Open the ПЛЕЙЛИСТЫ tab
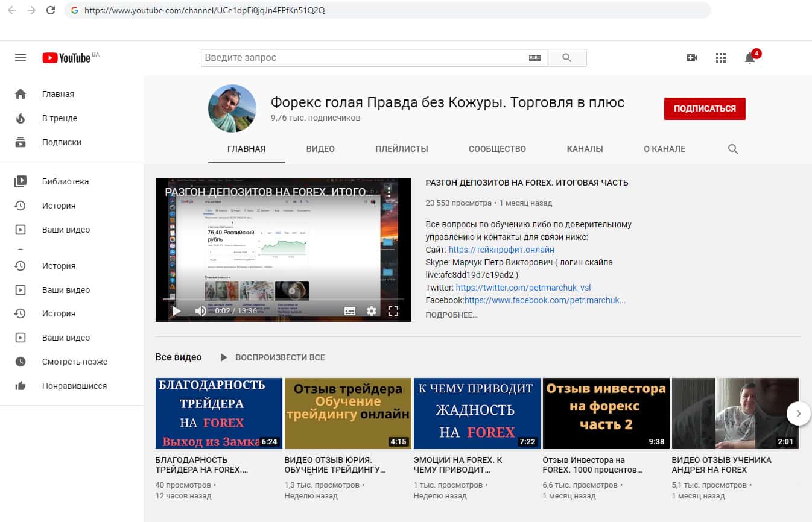The image size is (812, 522). coord(401,149)
